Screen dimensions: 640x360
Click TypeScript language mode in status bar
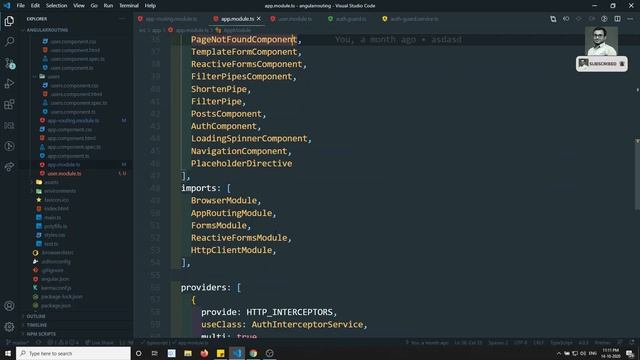[x=561, y=342]
